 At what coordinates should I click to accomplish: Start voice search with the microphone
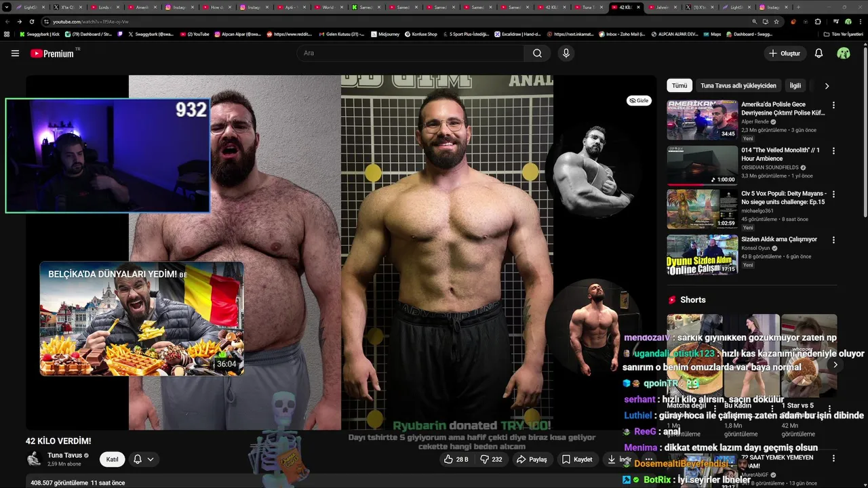(x=566, y=53)
